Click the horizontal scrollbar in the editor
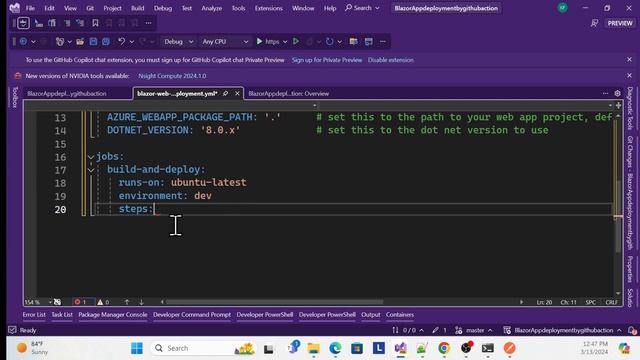 pos(274,302)
